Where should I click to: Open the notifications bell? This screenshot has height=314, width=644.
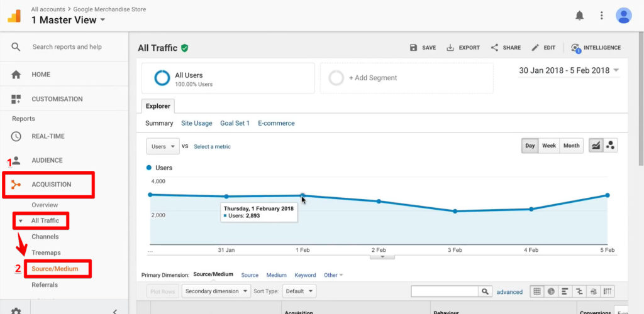579,16
